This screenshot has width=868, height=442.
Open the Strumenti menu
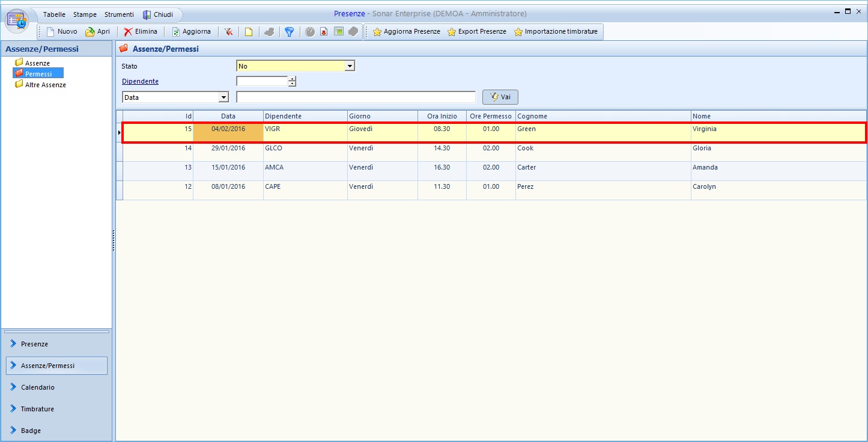(119, 14)
